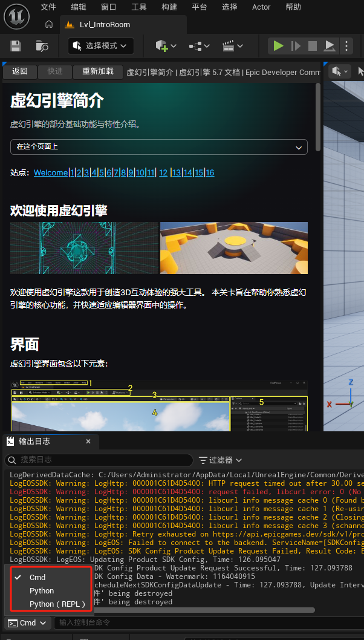Open the Actor menu
The width and height of the screenshot is (364, 640).
click(x=261, y=7)
